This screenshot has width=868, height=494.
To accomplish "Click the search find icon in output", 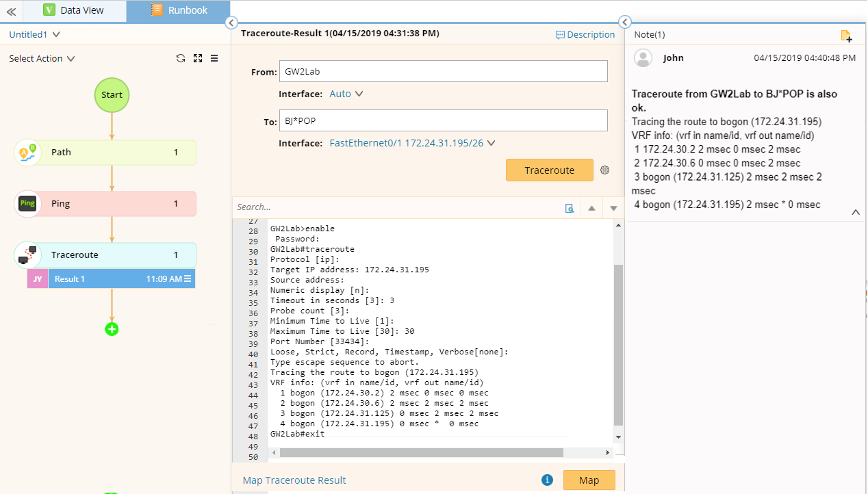I will [569, 208].
